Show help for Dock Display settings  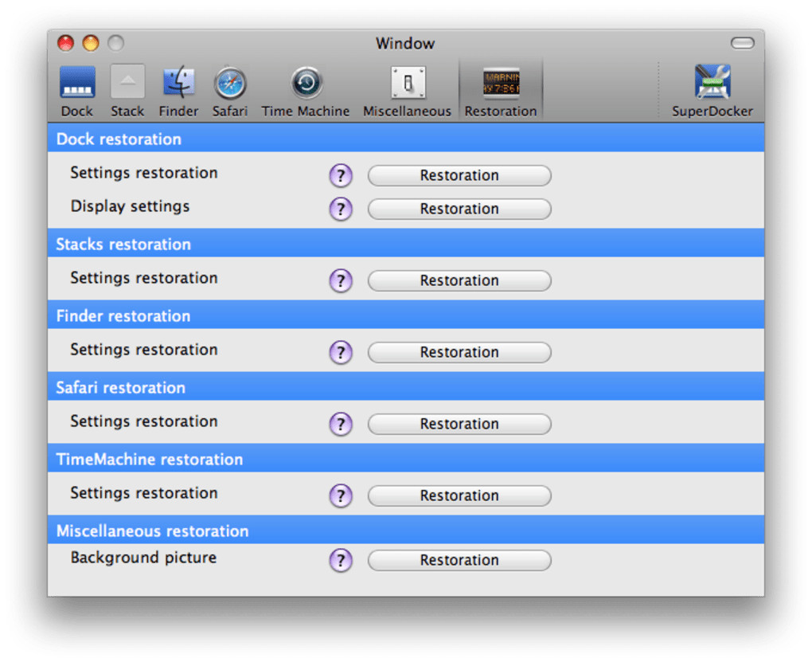pos(341,209)
